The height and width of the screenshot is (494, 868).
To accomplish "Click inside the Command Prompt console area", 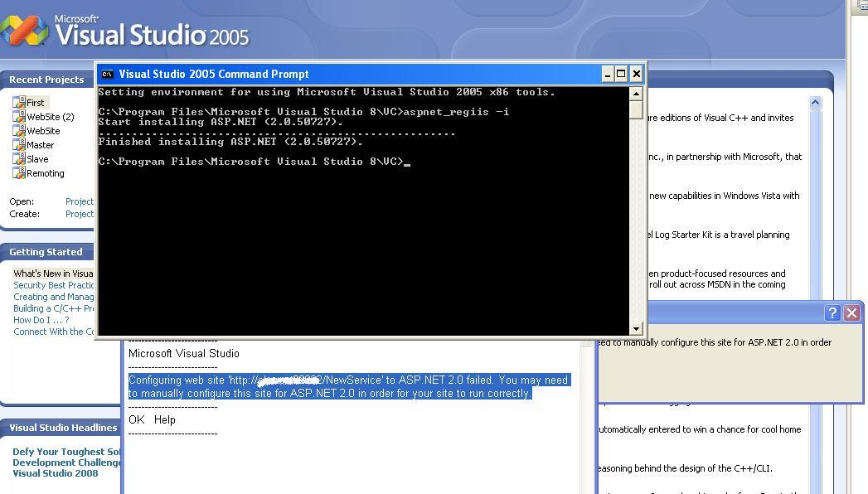I will pos(363,211).
